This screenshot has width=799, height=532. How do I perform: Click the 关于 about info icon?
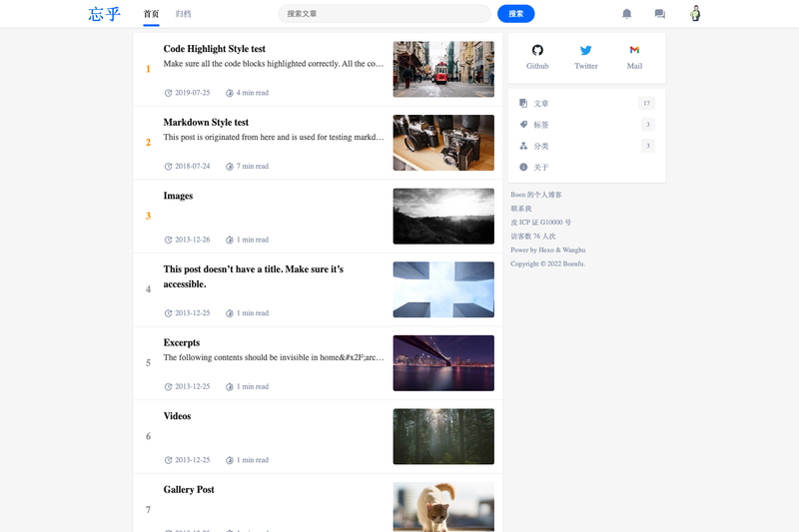[x=523, y=167]
